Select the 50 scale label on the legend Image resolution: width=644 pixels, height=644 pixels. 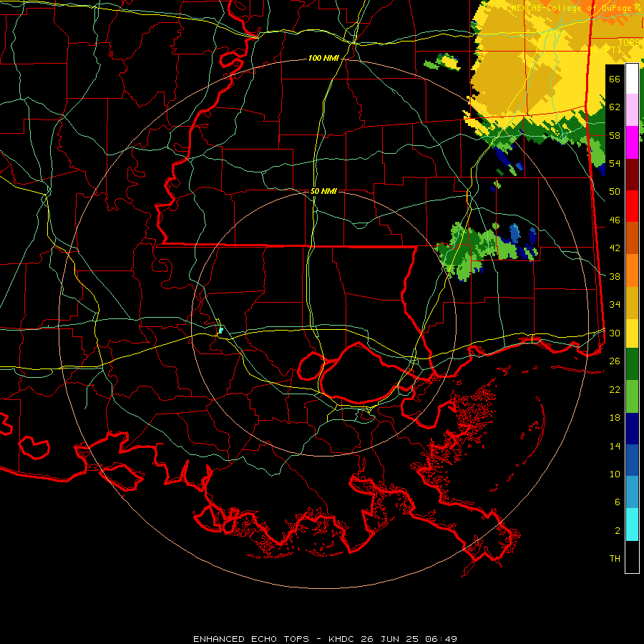615,191
